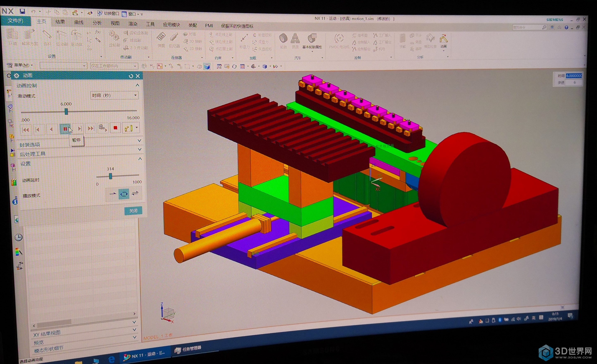Click the 弹簧 spring ribbon icon
Image resolution: width=597 pixels, height=364 pixels.
(161, 40)
